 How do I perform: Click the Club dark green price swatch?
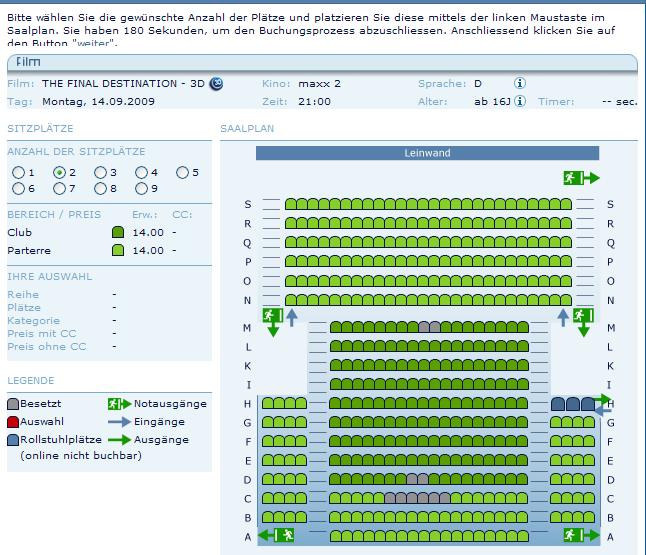118,232
